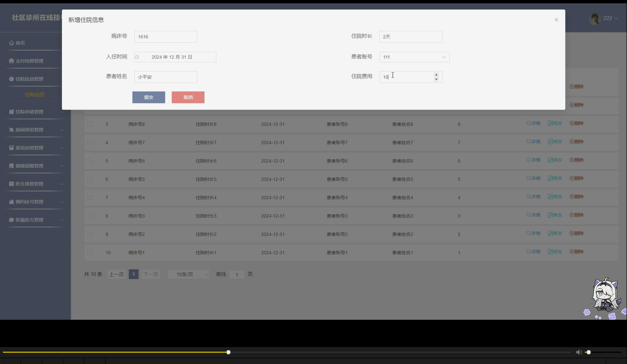Tick checkbox for row 病床号1
The image size is (627, 364).
(x=90, y=252)
